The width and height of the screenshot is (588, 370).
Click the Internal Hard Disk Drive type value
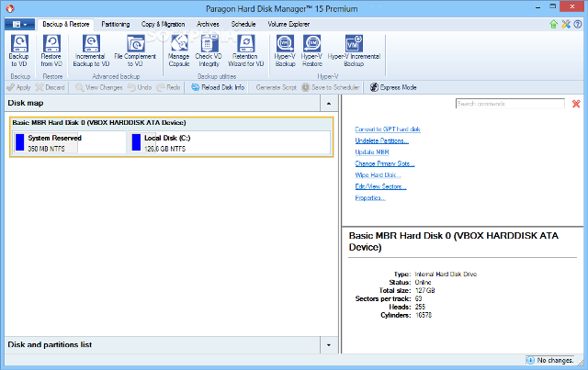446,274
